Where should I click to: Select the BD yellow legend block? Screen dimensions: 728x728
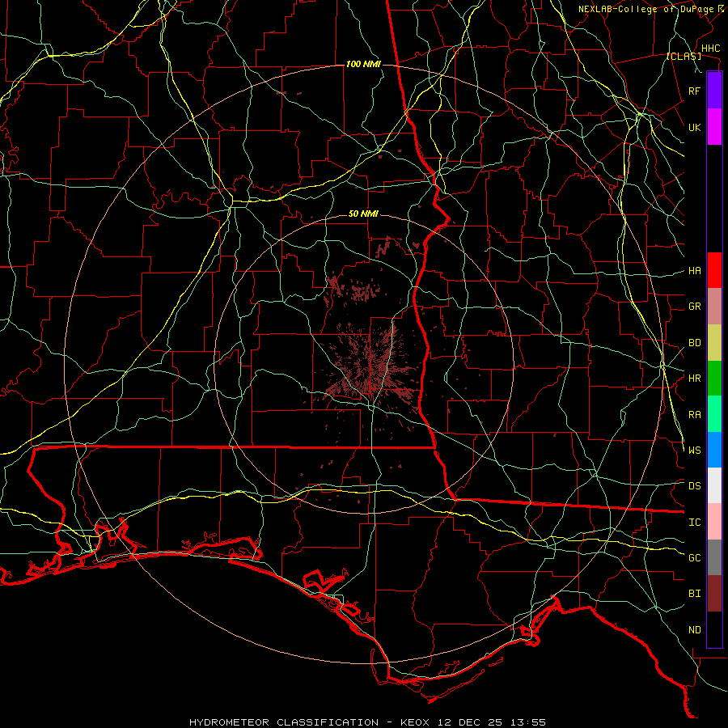point(714,343)
